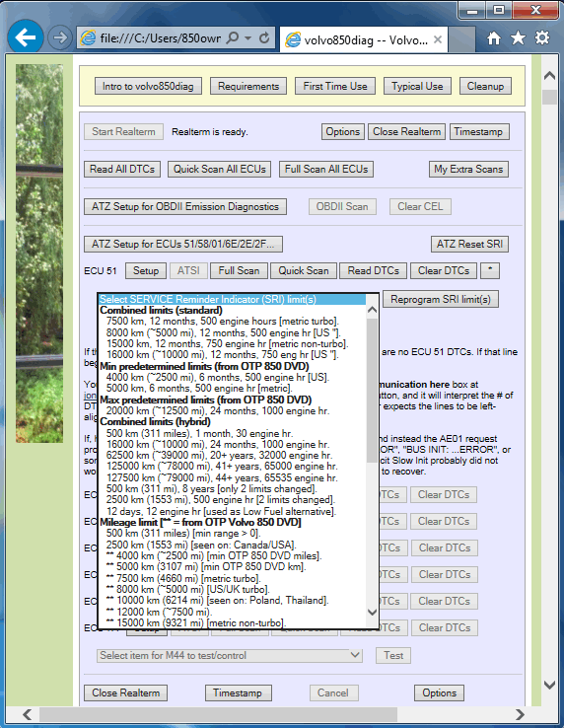The height and width of the screenshot is (728, 564).
Task: Choose 16000 km, 12 months, 750 eng hr option
Action: point(232,355)
